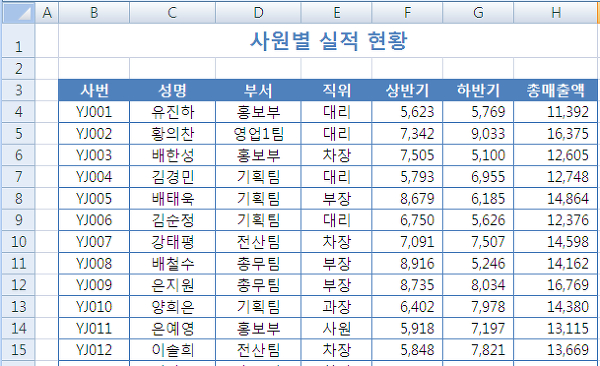
Task: Select first-half value 8,916
Action: pyautogui.click(x=407, y=263)
